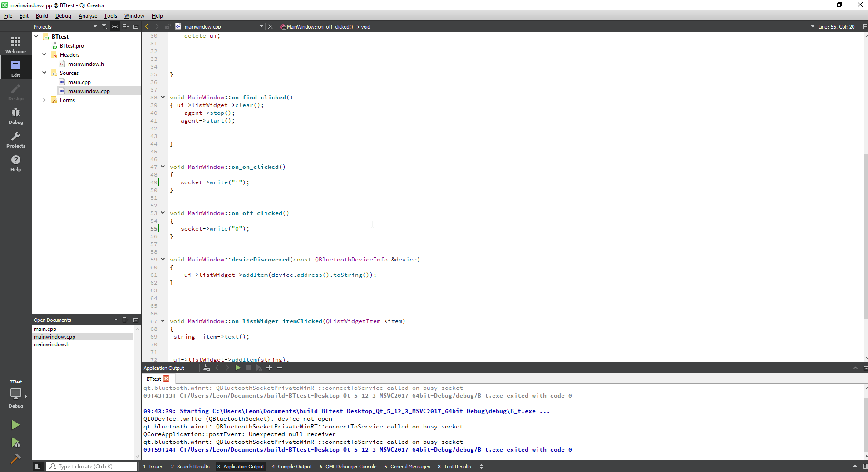Build the project with the hammer icon

15,459
